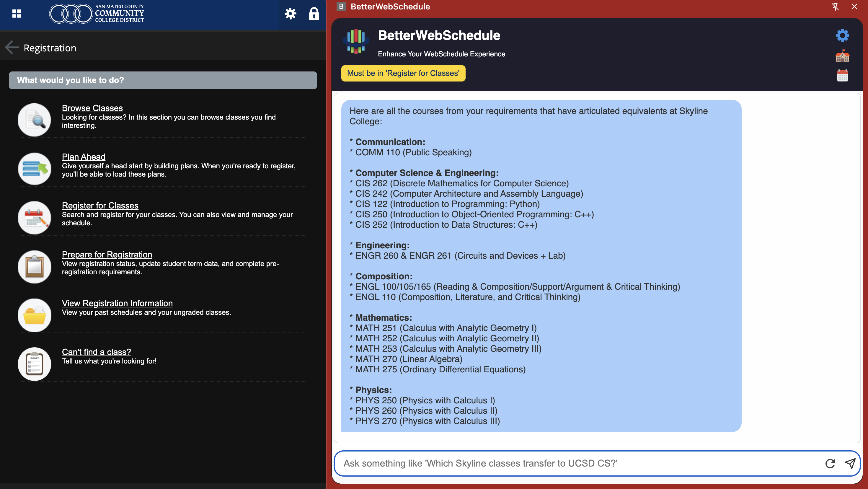Viewport: 868px width, 489px height.
Task: Click the school building icon
Action: (842, 56)
